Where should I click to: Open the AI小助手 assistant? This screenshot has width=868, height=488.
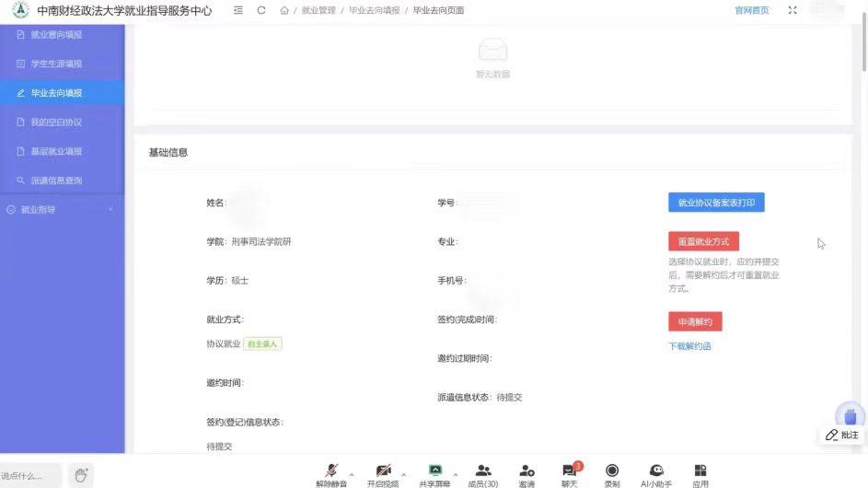pos(656,475)
